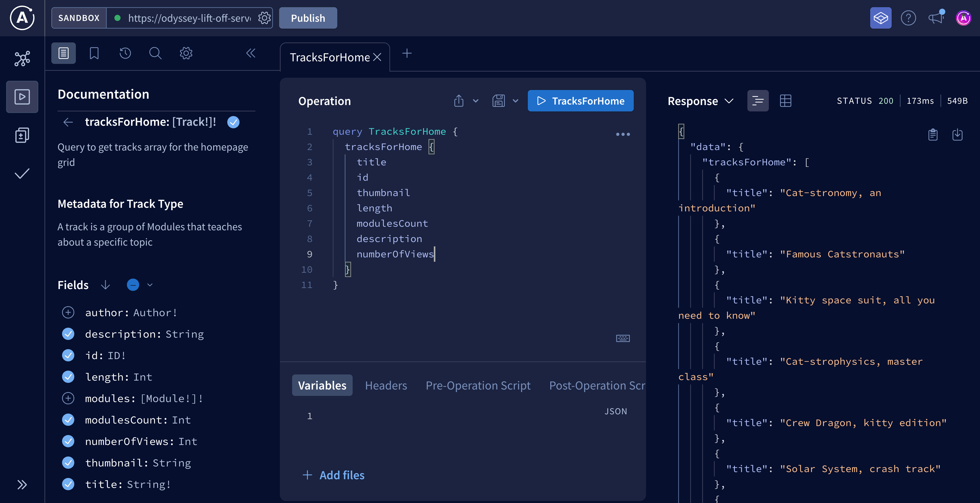Open keyboard shortcuts from the editor
This screenshot has width=980, height=503.
623,338
